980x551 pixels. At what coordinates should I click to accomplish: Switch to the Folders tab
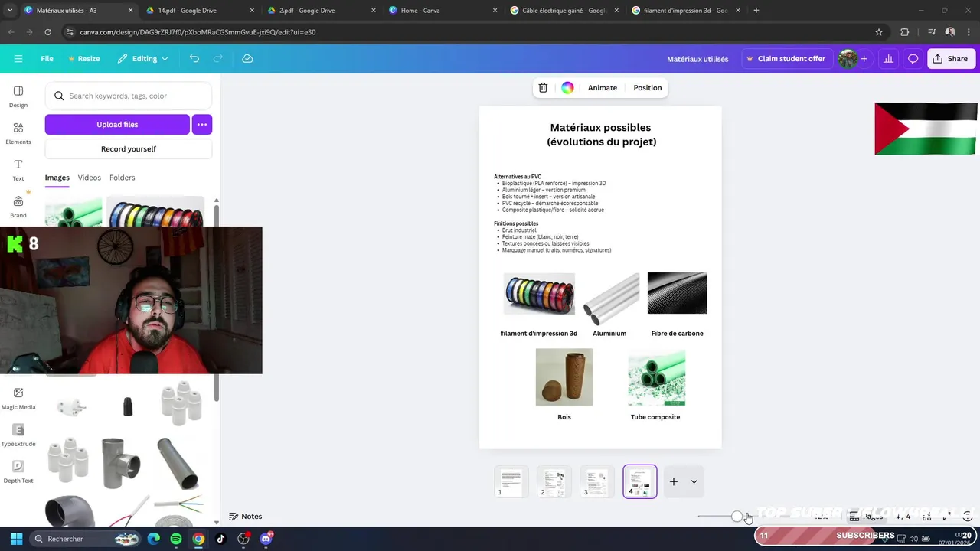click(x=122, y=178)
